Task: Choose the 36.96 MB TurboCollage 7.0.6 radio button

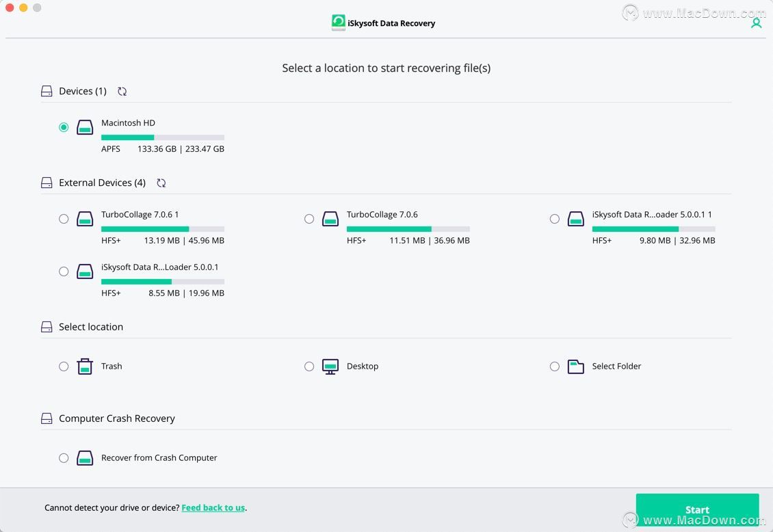Action: pos(309,219)
